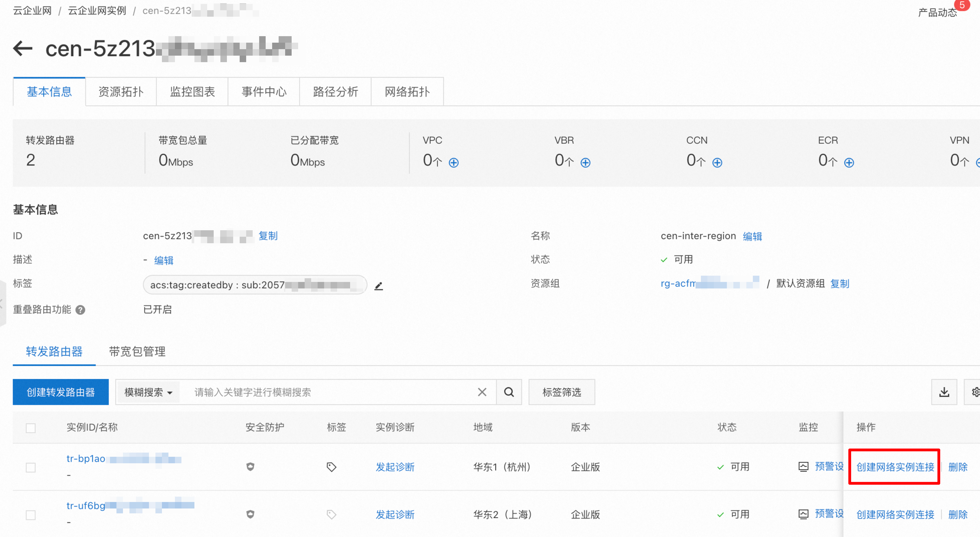Delete the 华东2 (上海) transit router

point(957,515)
